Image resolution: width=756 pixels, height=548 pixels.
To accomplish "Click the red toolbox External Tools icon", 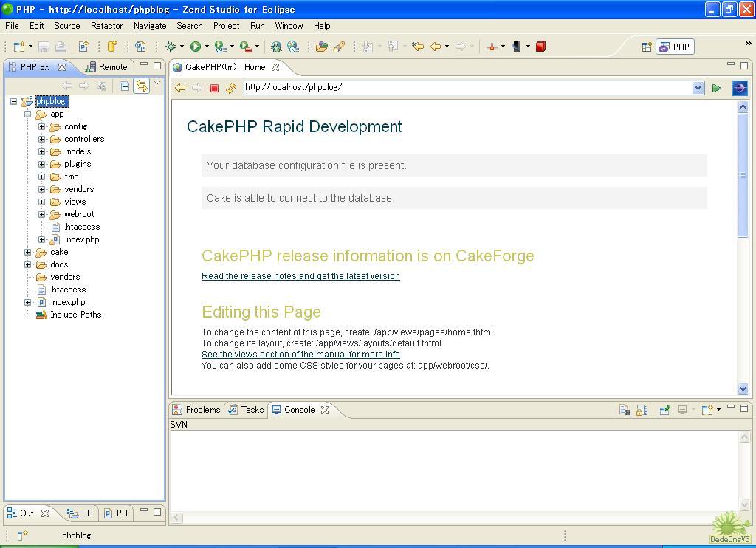I will pyautogui.click(x=245, y=47).
